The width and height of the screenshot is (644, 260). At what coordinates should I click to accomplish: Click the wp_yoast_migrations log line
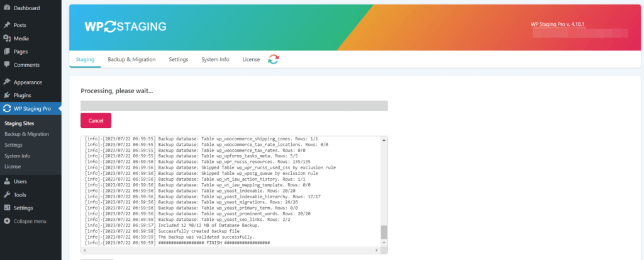point(191,203)
